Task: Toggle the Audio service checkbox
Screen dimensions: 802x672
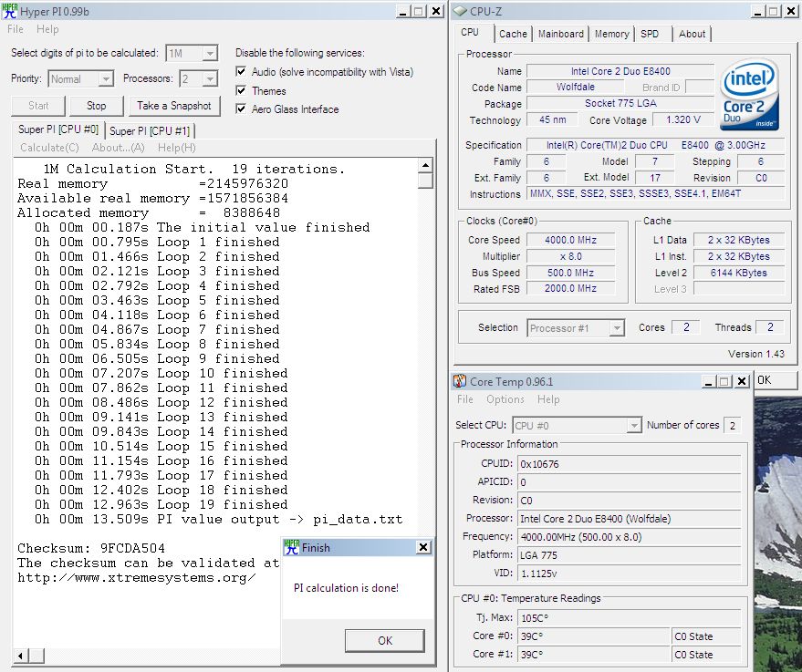Action: point(241,71)
